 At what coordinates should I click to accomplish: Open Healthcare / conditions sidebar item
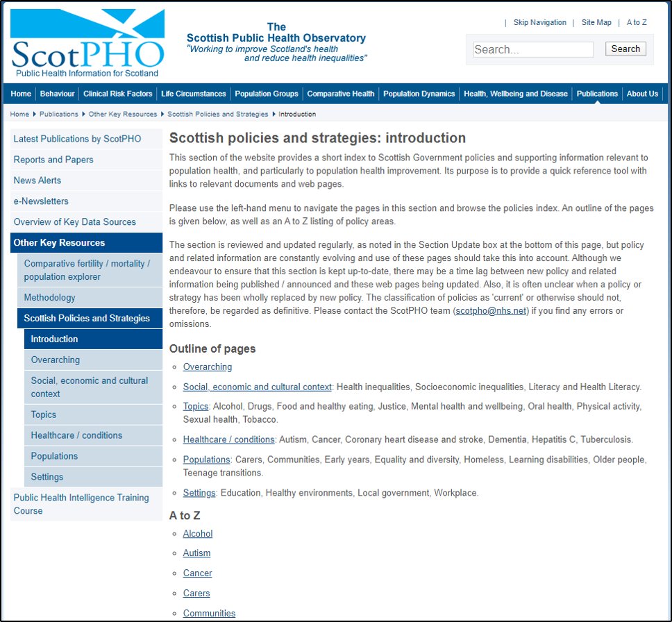point(93,435)
